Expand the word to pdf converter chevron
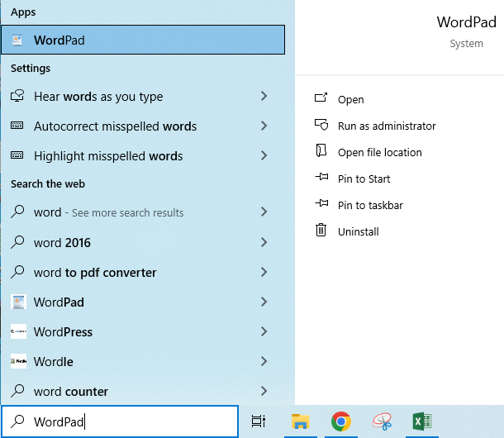 [x=264, y=272]
